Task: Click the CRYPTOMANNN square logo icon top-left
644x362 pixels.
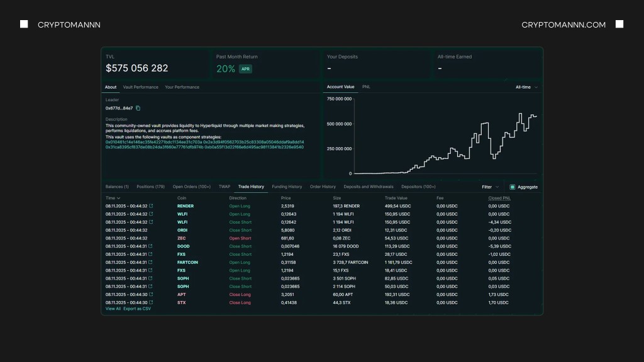Action: 24,24
